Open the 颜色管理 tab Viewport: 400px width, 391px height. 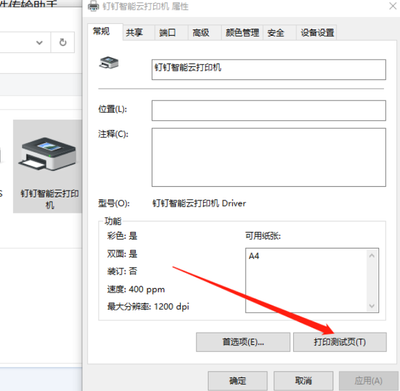tap(242, 33)
